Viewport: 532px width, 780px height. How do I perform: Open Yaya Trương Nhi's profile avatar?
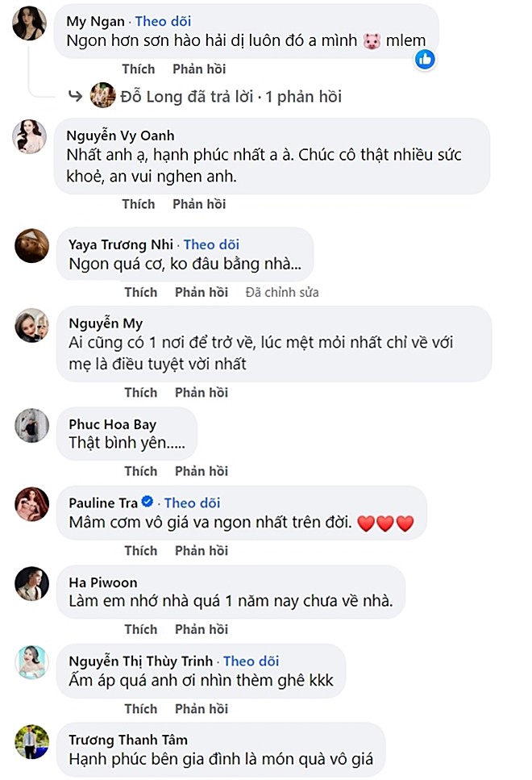tap(31, 247)
